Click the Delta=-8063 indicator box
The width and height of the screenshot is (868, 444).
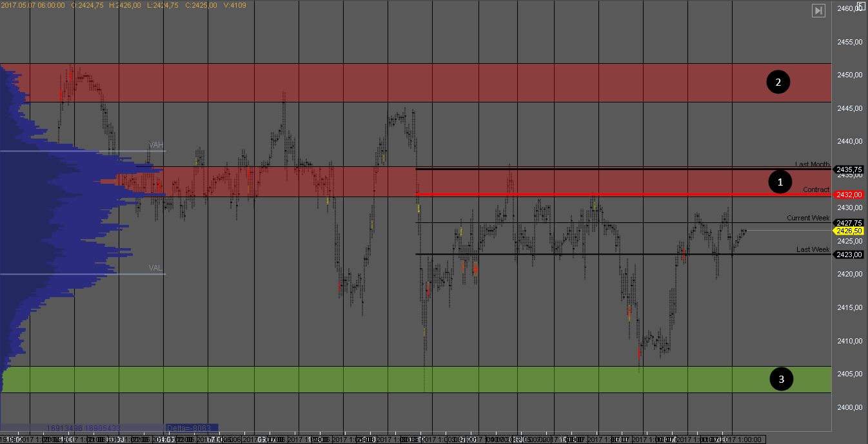coord(192,427)
